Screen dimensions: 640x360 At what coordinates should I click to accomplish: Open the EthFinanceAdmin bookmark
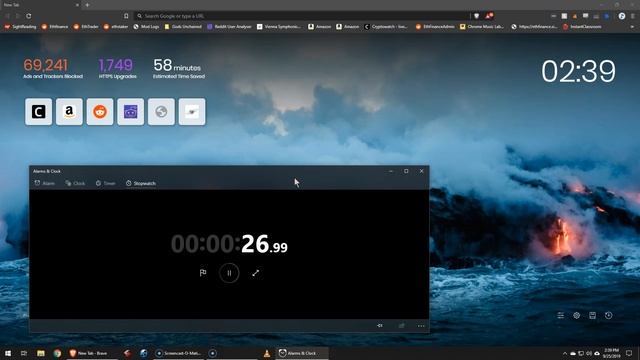pos(435,27)
